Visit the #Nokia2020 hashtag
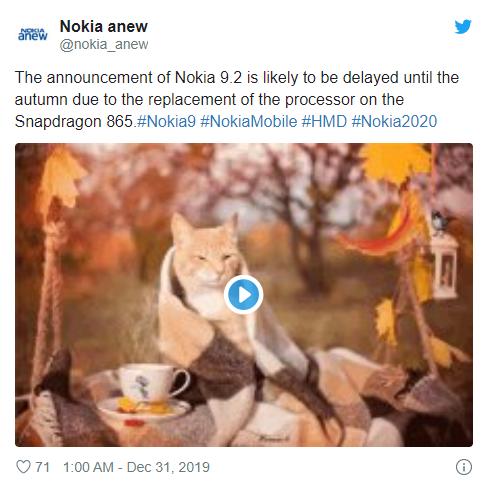 [394, 121]
